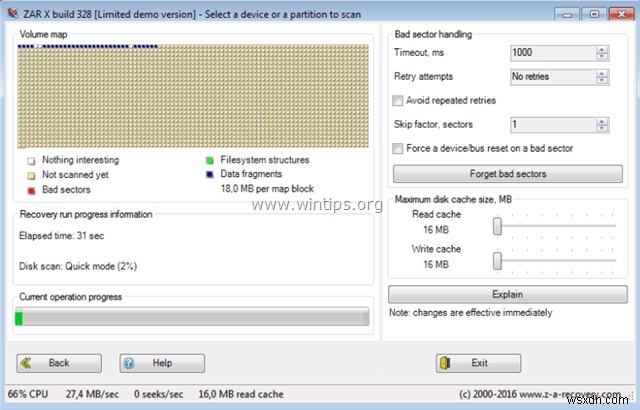Decrease the Timeout ms value with down arrow
Screen dimensions: 640x410
point(602,57)
